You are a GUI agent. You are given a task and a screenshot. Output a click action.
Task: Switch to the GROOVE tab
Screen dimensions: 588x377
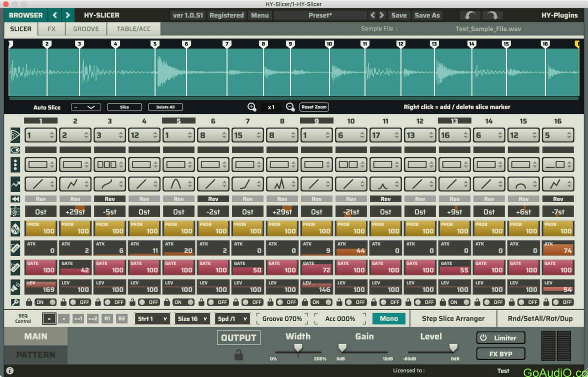click(x=86, y=29)
